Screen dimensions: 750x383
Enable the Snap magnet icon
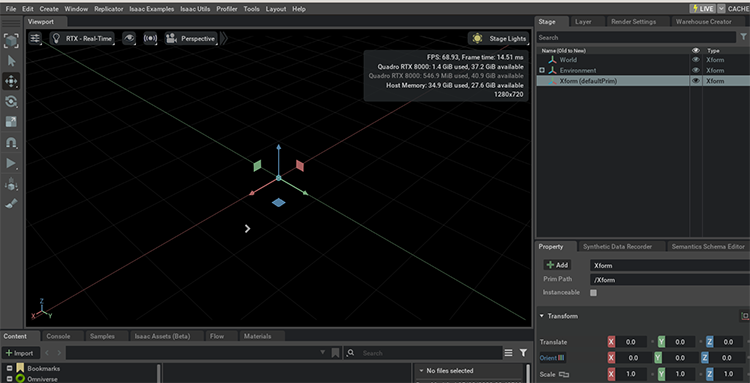tap(11, 142)
